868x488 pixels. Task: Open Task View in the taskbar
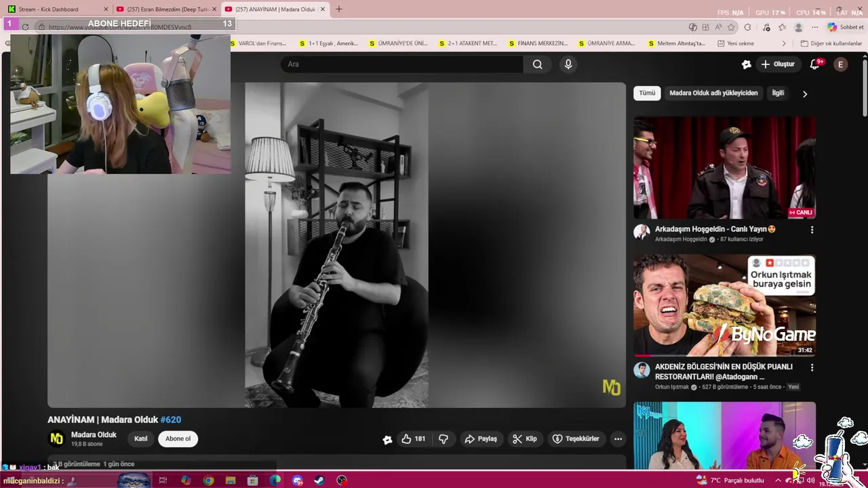[x=163, y=481]
